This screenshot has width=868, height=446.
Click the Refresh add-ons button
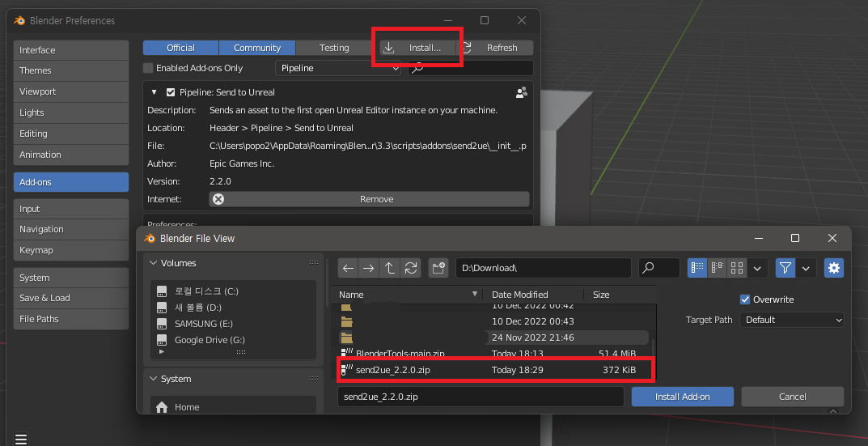point(495,48)
